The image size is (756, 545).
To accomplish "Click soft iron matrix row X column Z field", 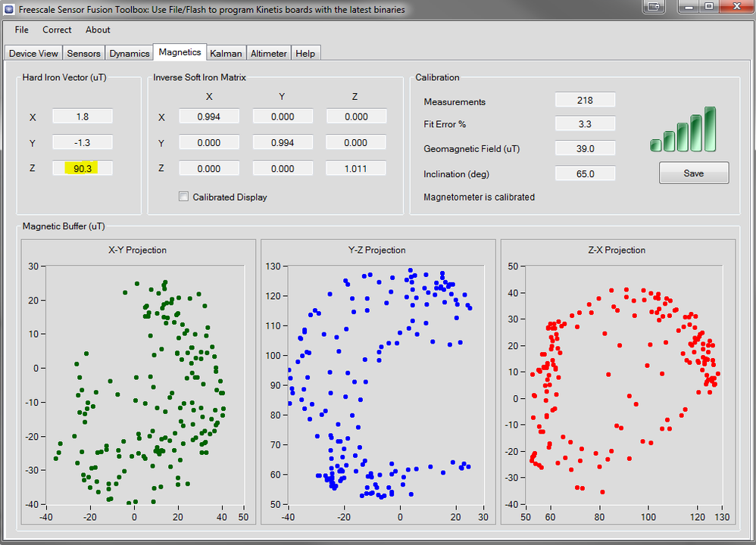I will tap(356, 117).
